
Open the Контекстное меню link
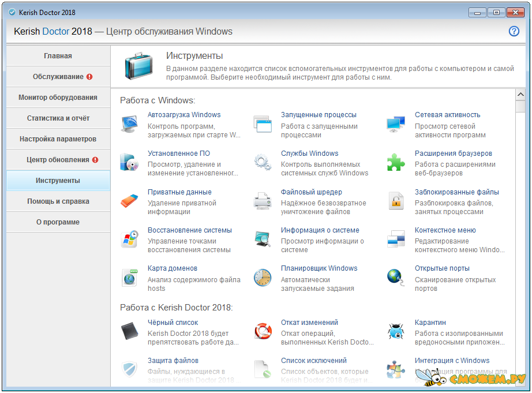click(445, 230)
